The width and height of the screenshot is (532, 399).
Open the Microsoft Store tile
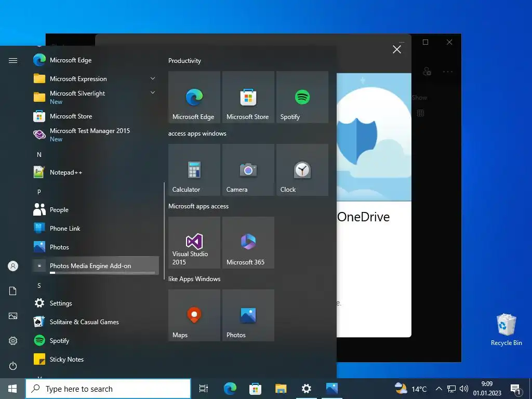(248, 97)
